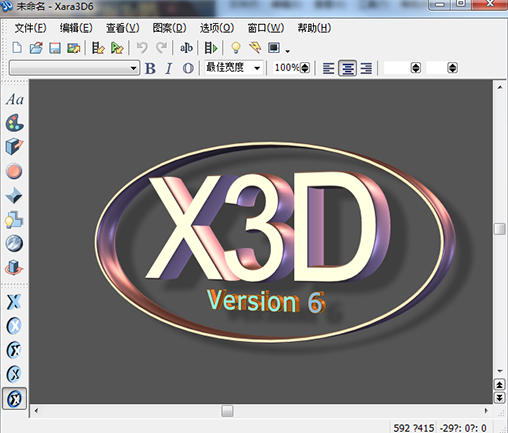Click the page up double-arrow button
Screen dimensions: 508x433
[499, 385]
